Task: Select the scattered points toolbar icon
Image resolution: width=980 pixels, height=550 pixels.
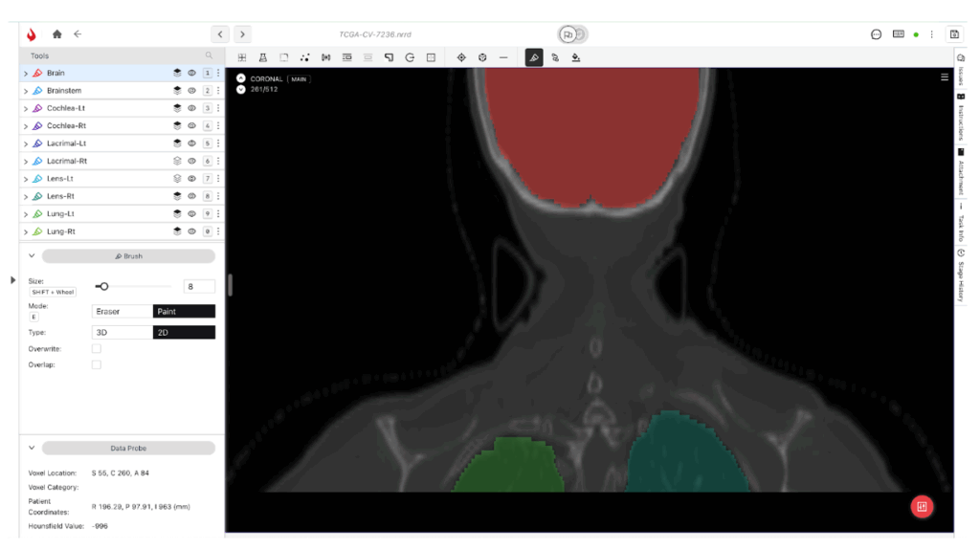Action: (x=305, y=57)
